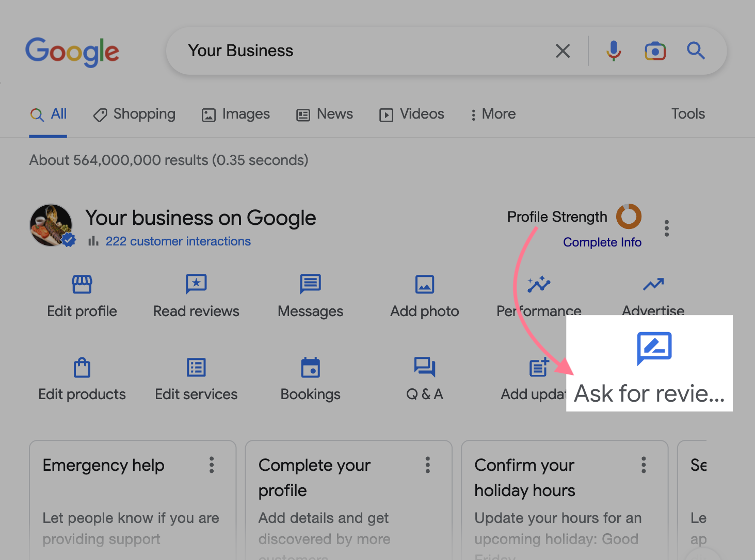Switch to the News tab
Screen dimensions: 755x560
click(324, 114)
